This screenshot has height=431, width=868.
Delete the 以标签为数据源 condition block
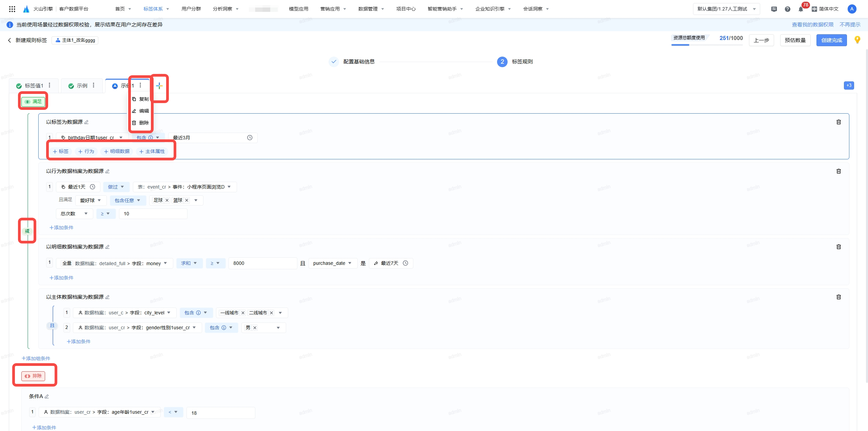tap(839, 122)
